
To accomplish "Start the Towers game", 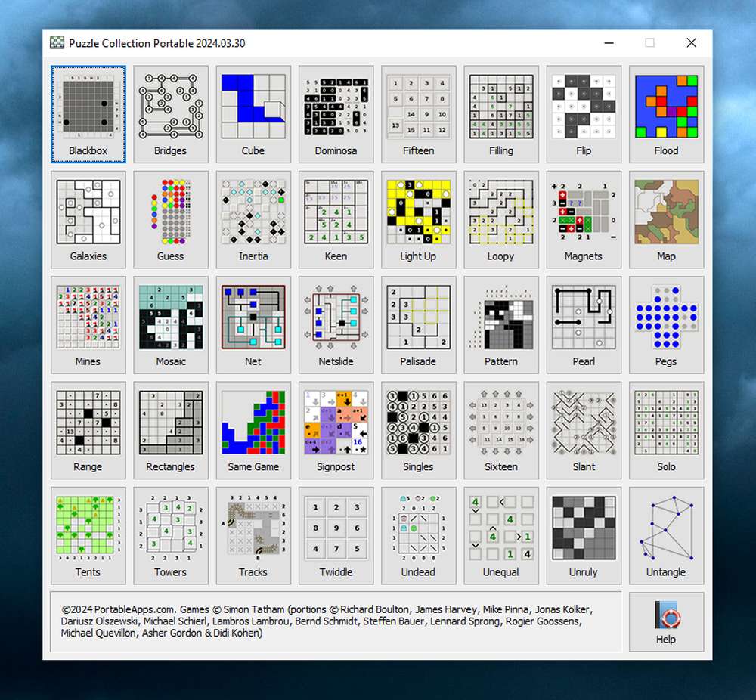I will point(171,536).
